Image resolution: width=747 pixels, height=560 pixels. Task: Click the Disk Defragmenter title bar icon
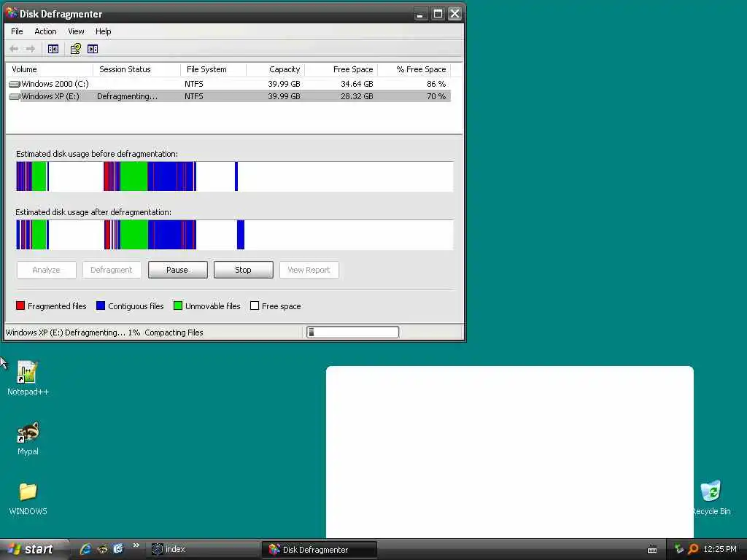coord(12,13)
